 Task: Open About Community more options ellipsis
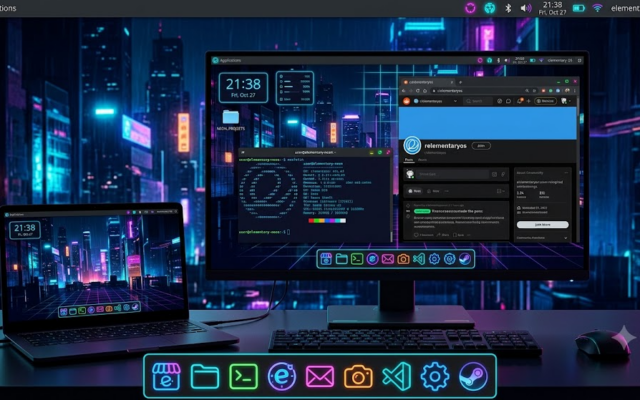pyautogui.click(x=566, y=173)
